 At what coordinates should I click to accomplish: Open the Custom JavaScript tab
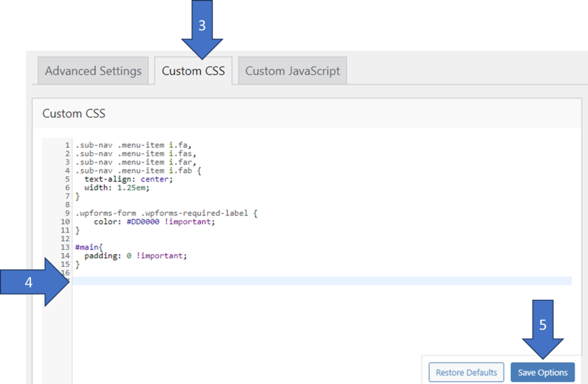click(292, 71)
